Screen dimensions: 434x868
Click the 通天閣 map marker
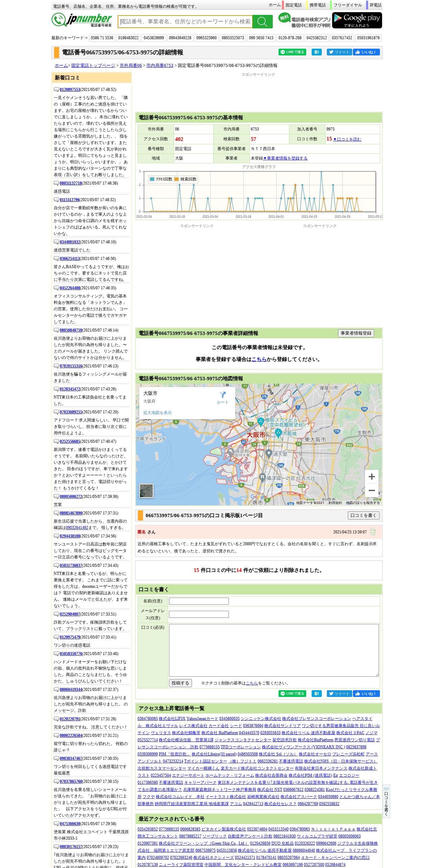(269, 453)
